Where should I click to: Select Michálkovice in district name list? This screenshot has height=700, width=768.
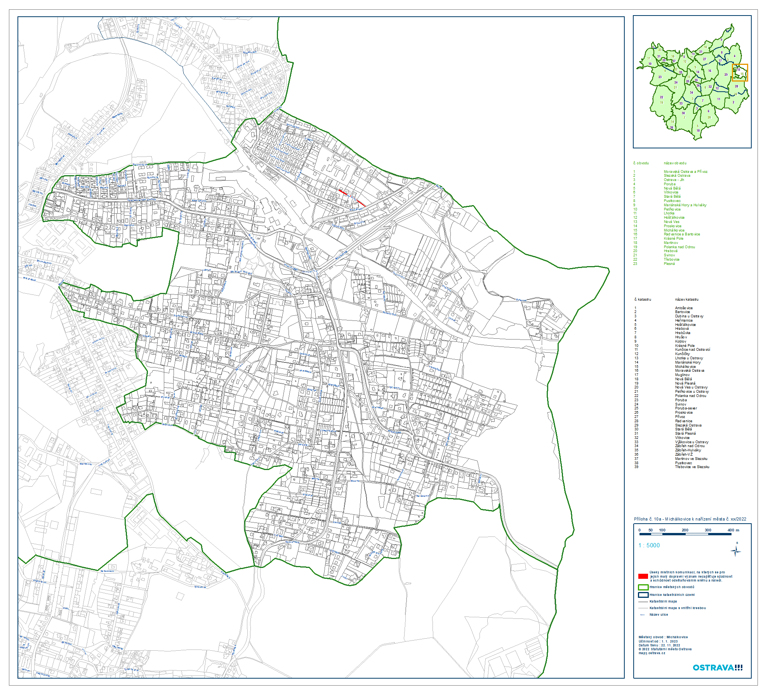pyautogui.click(x=674, y=230)
